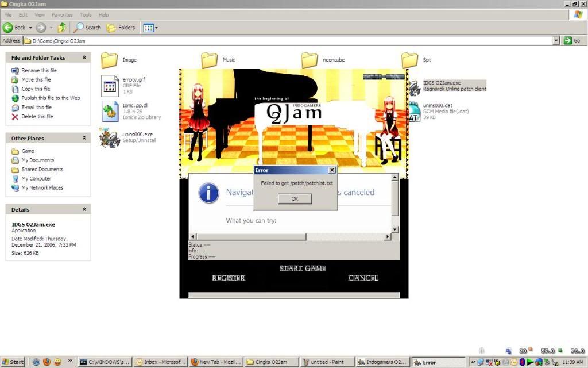Image resolution: width=588 pixels, height=368 pixels.
Task: Select the unins000.exe file icon
Action: pyautogui.click(x=110, y=137)
